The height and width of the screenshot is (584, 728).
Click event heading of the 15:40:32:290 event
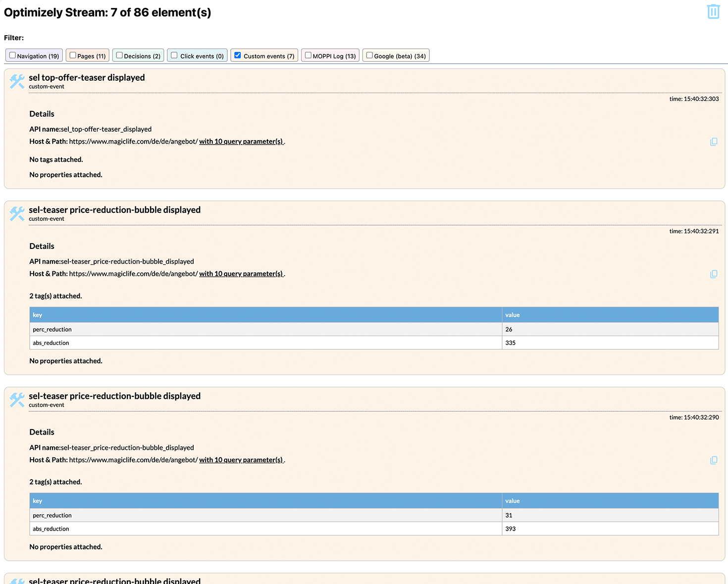(x=114, y=396)
